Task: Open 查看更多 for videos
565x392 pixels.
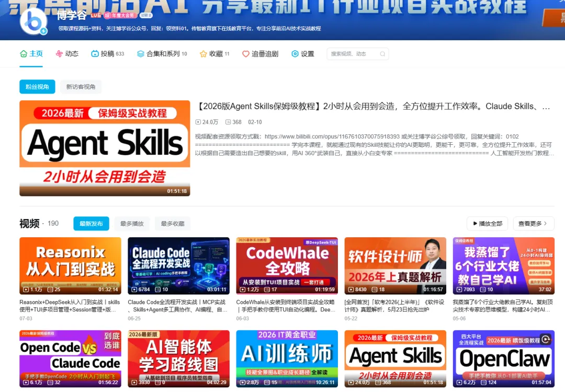Action: click(534, 224)
